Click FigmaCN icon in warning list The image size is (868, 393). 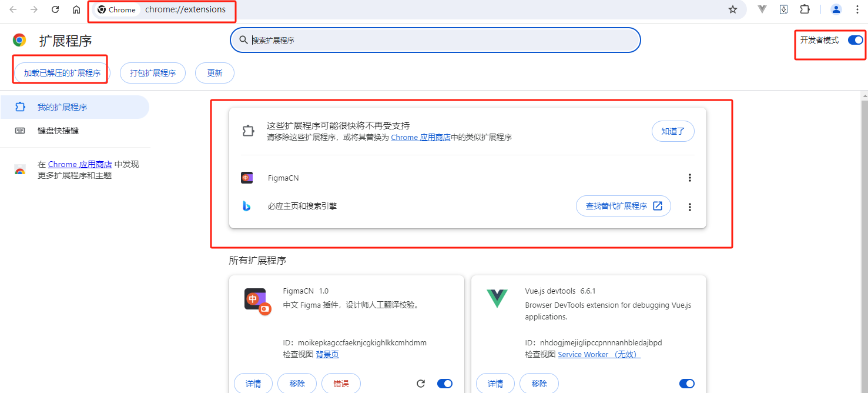tap(247, 178)
